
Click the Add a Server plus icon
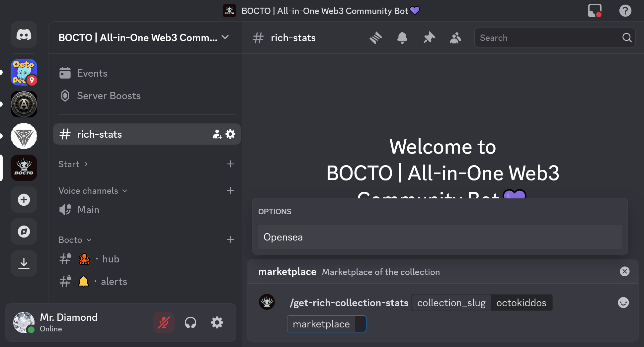pos(24,200)
